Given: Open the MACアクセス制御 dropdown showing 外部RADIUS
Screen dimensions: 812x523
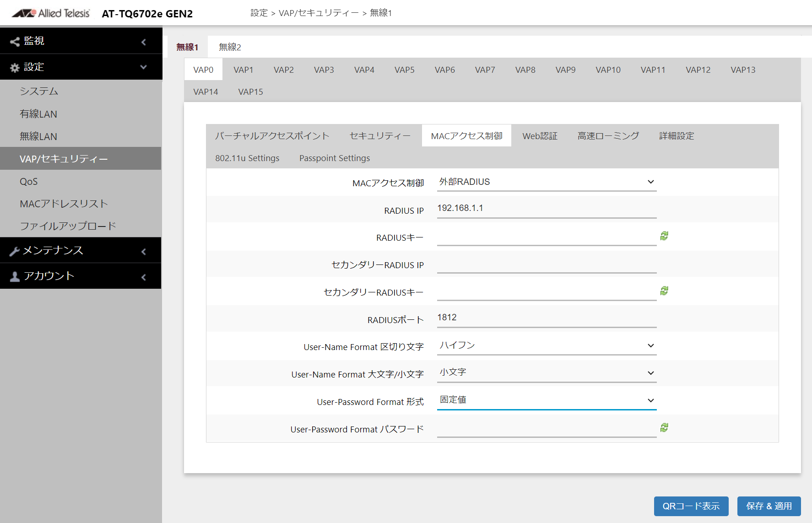Looking at the screenshot, I should (547, 182).
